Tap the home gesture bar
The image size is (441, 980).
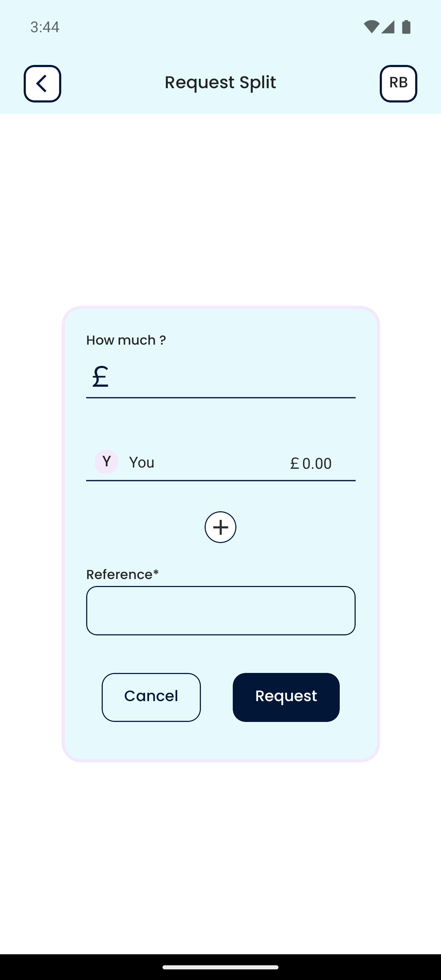pos(220,967)
